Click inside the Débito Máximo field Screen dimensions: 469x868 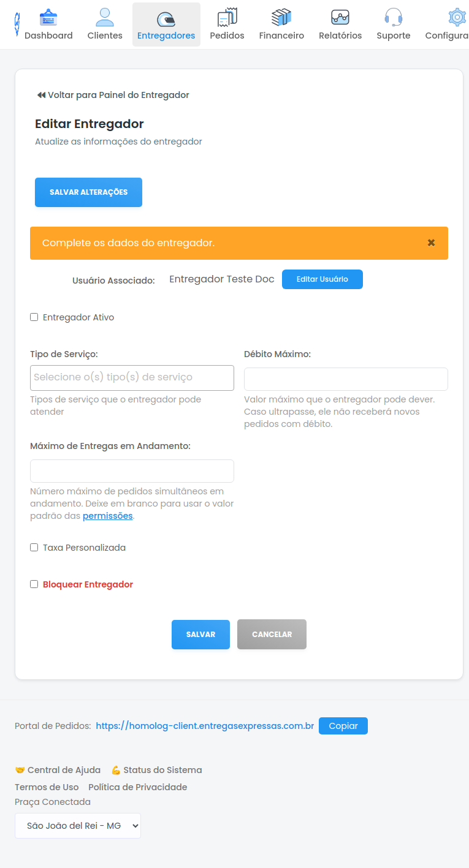point(346,380)
